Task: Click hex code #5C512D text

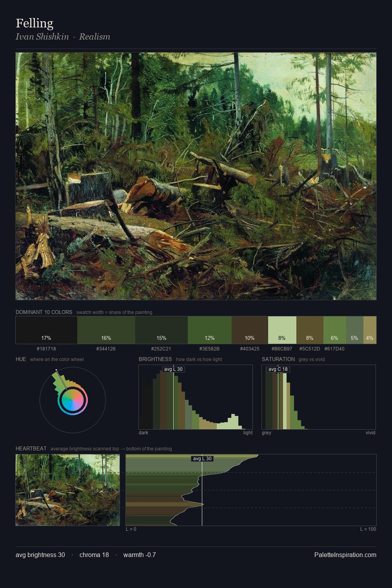Action: click(310, 348)
